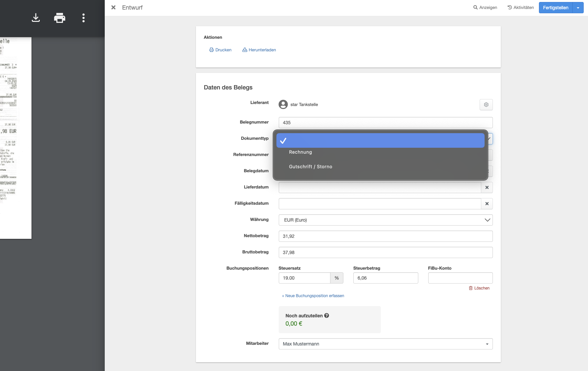The image size is (588, 371).
Task: Click the Herunterladen action link
Action: 259,50
